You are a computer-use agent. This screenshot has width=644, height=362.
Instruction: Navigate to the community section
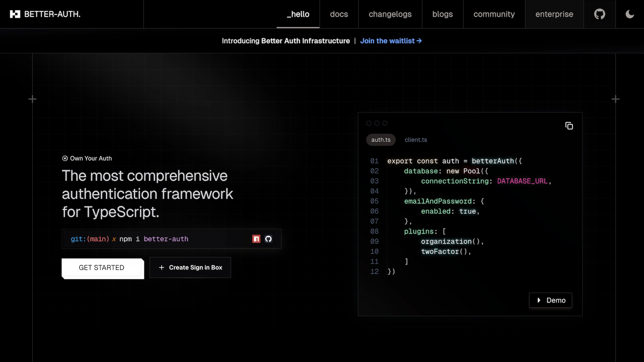click(x=494, y=14)
